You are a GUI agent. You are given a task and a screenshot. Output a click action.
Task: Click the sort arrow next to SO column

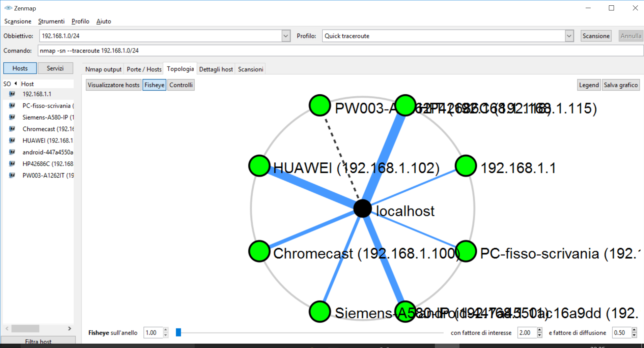coord(16,84)
